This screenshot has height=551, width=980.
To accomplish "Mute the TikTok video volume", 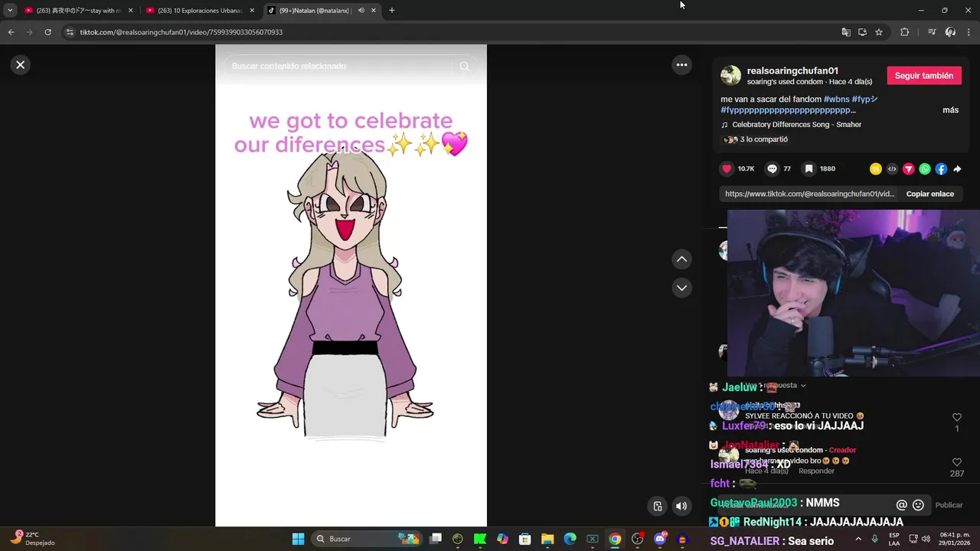I will coord(681,506).
